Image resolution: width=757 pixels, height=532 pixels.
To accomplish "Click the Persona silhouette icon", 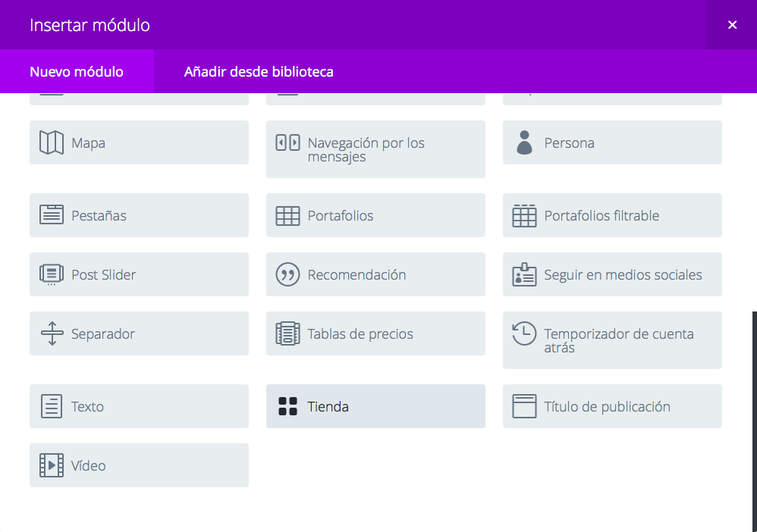I will coord(524,142).
